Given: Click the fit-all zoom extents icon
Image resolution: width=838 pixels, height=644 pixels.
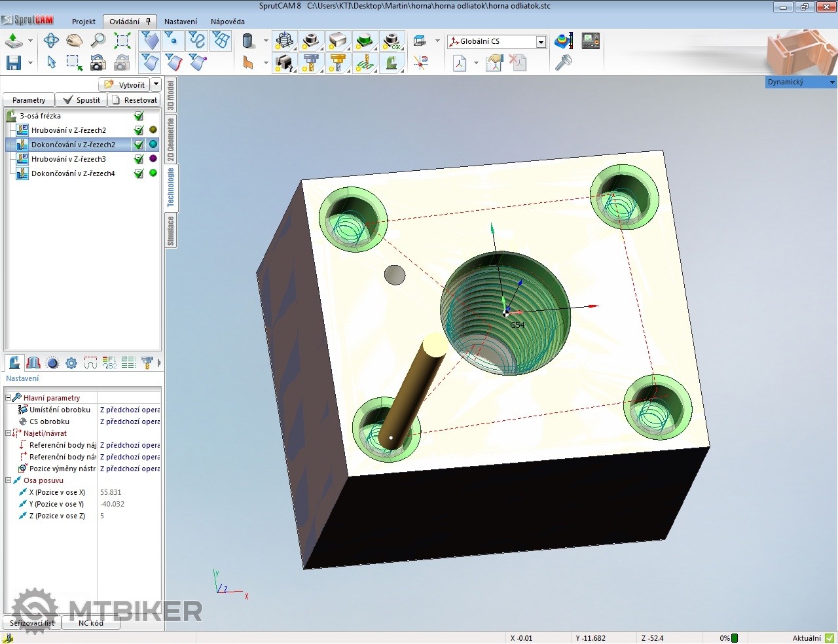Looking at the screenshot, I should (122, 41).
